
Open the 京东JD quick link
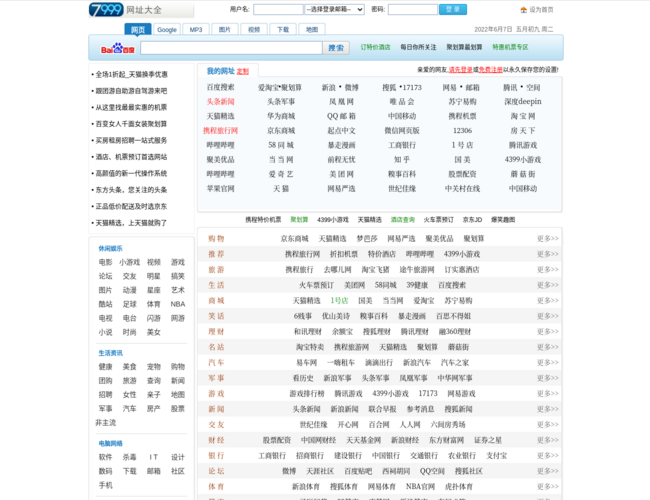coord(472,220)
